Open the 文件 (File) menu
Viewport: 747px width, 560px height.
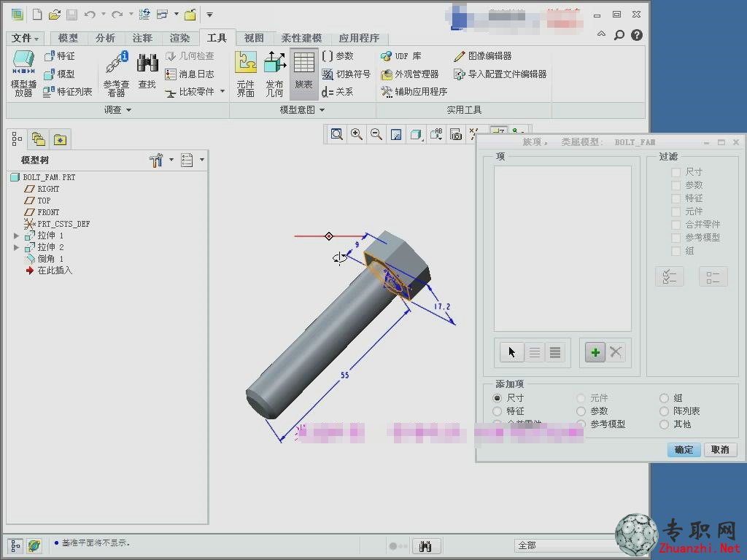pos(25,38)
